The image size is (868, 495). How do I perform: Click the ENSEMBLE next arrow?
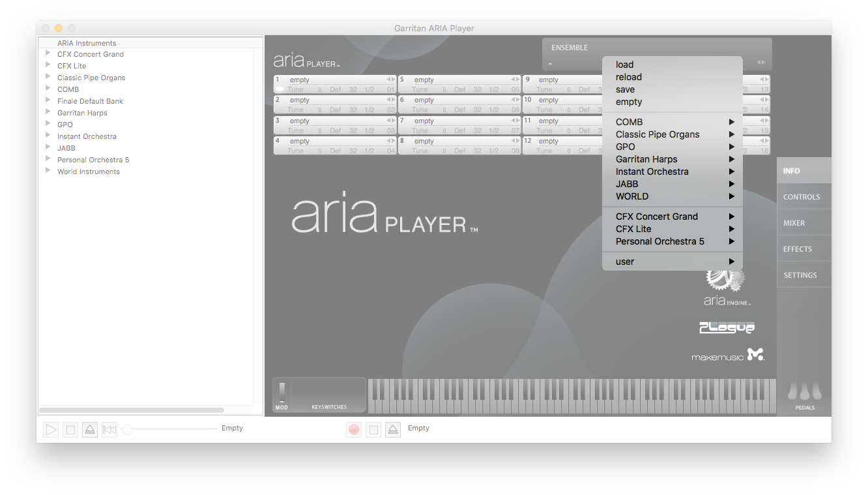click(x=763, y=63)
